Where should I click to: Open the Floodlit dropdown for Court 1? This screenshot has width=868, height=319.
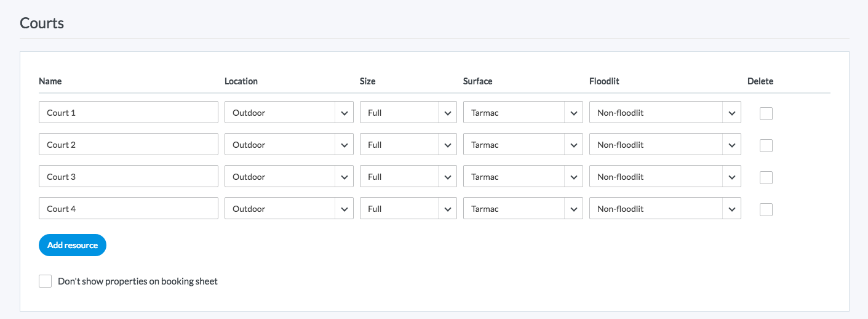tap(664, 113)
